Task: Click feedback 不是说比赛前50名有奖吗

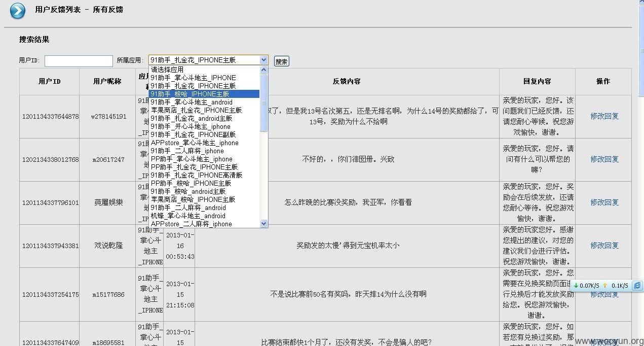Action: coord(348,294)
